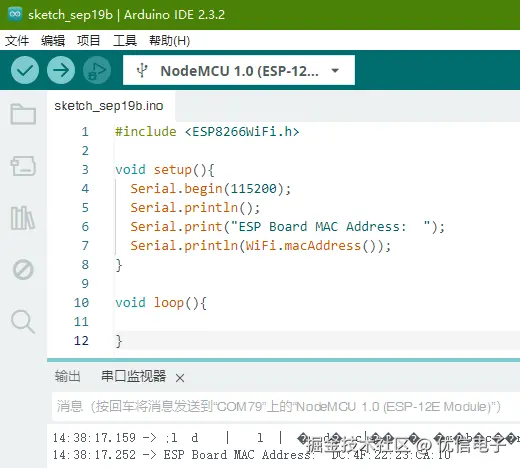This screenshot has width=520, height=468.
Task: Click the closing brace on line 8
Action: (x=119, y=265)
